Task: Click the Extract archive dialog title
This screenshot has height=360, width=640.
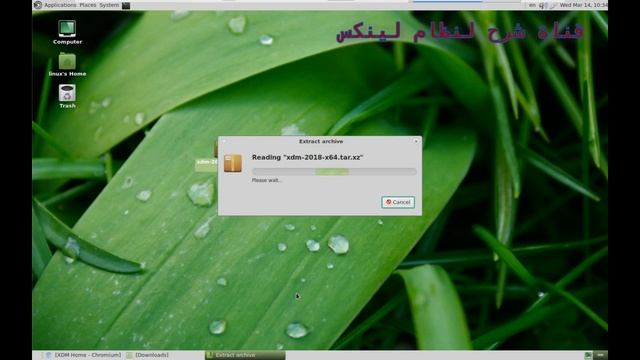Action: (321, 141)
